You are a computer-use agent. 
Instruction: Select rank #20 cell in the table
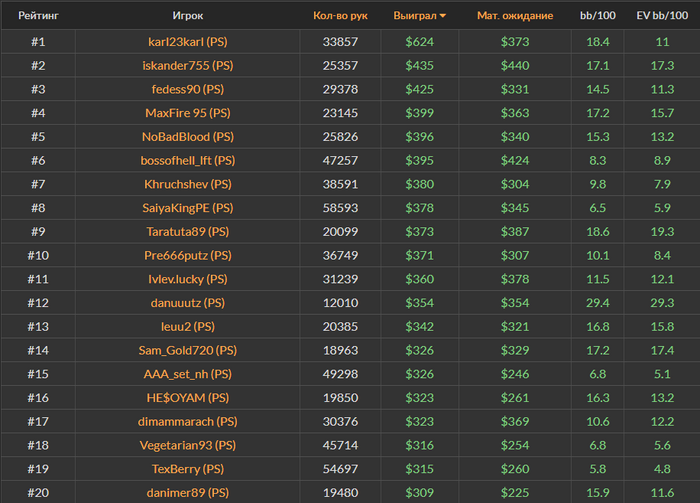click(38, 492)
